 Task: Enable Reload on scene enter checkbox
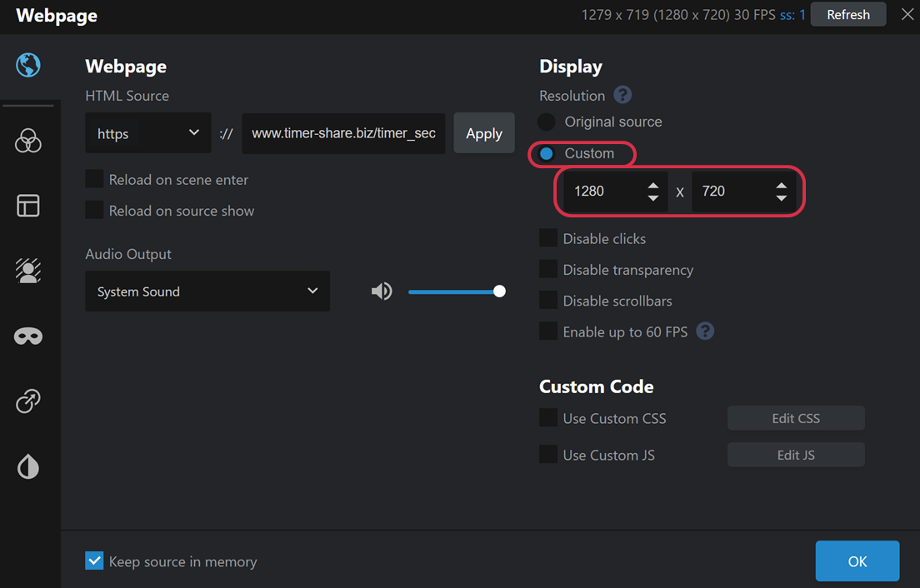95,180
